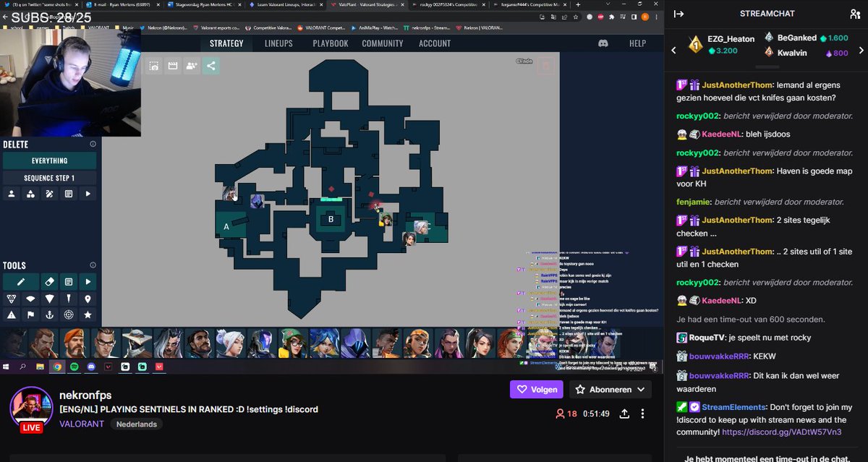Select the star marker tool

pyautogui.click(x=88, y=315)
